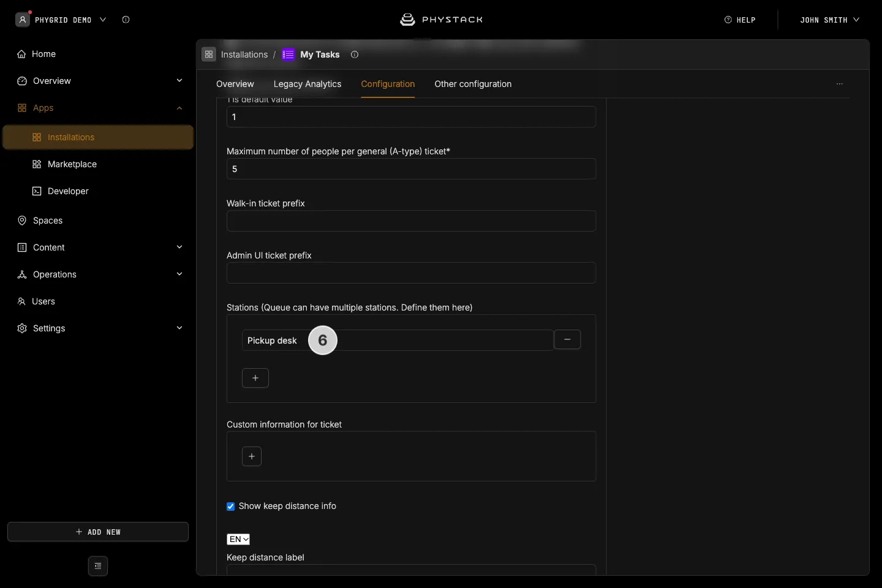Select Installations in the sidebar
882x588 pixels.
tap(98, 137)
